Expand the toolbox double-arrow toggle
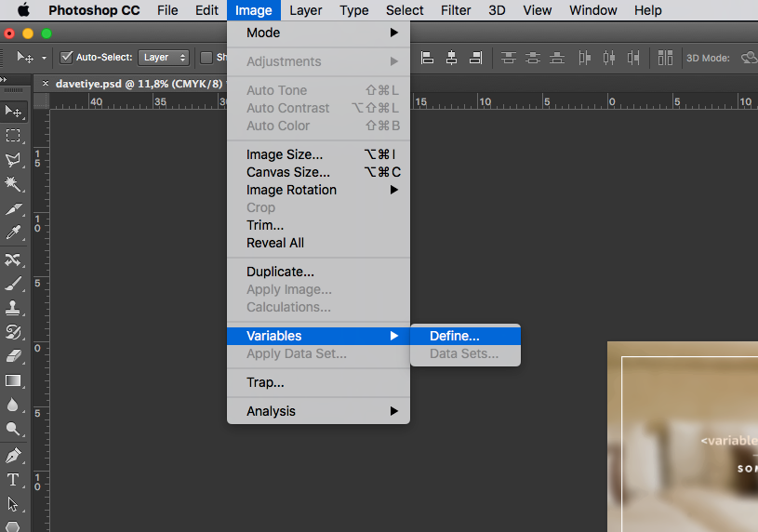The image size is (758, 532). click(4, 79)
